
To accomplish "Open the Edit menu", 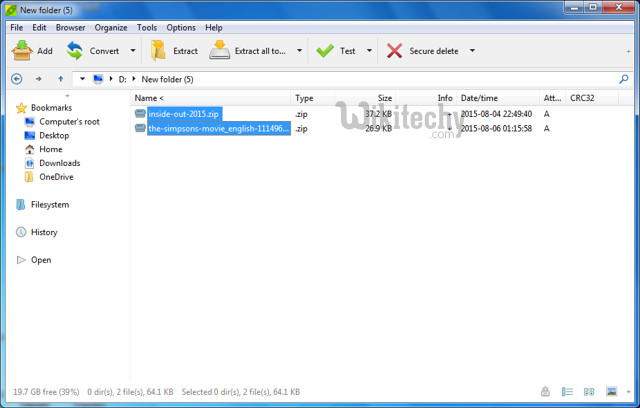I will 39,28.
